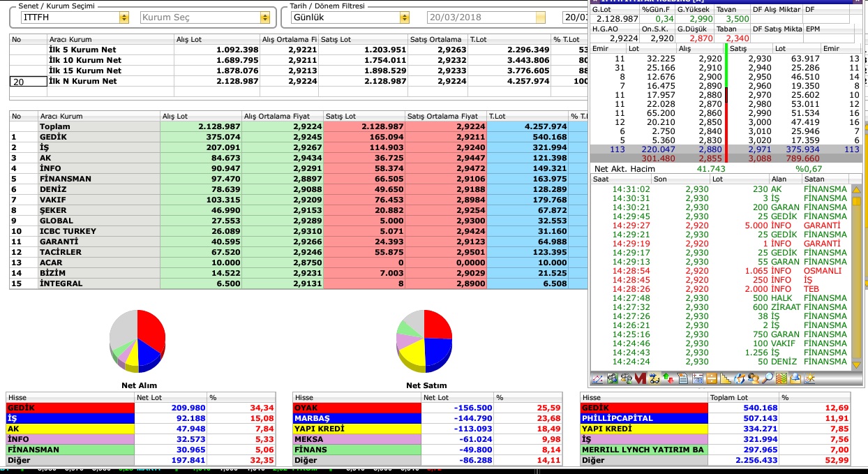Select MERRILL LYNCH YATIRIM BA row

pyautogui.click(x=716, y=450)
